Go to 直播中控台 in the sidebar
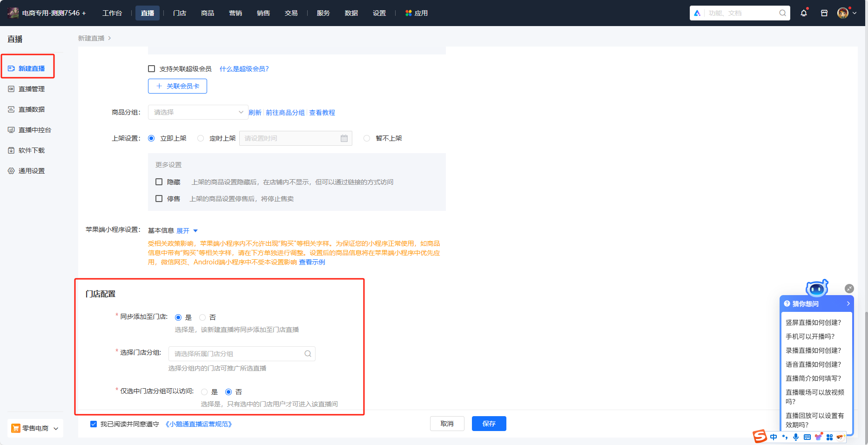868x445 pixels. point(29,130)
